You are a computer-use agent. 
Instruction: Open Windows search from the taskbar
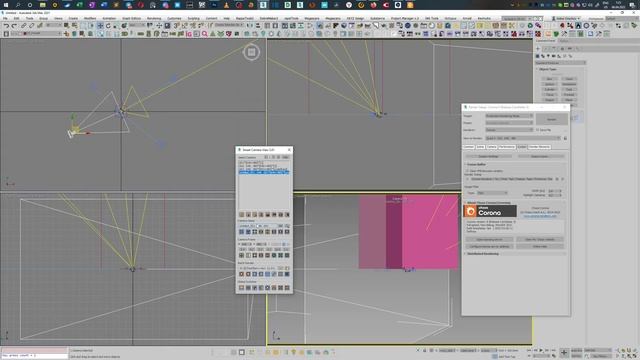18,5
